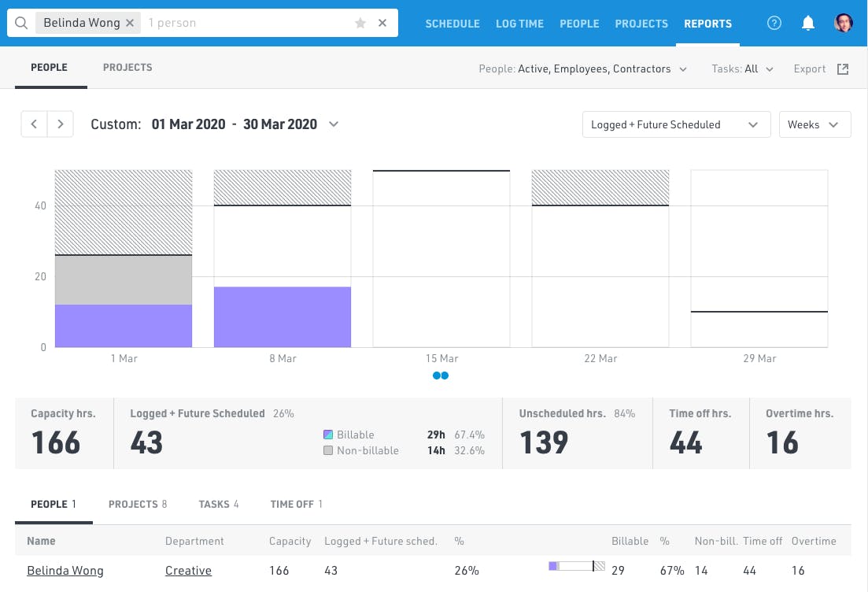The height and width of the screenshot is (592, 868).
Task: Open Belinda Wong's profile link
Action: pyautogui.click(x=65, y=570)
